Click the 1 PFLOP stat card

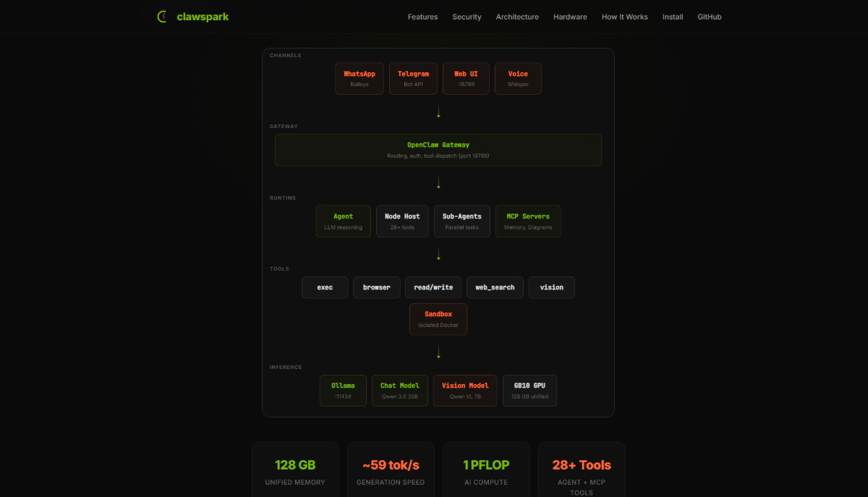pyautogui.click(x=486, y=470)
